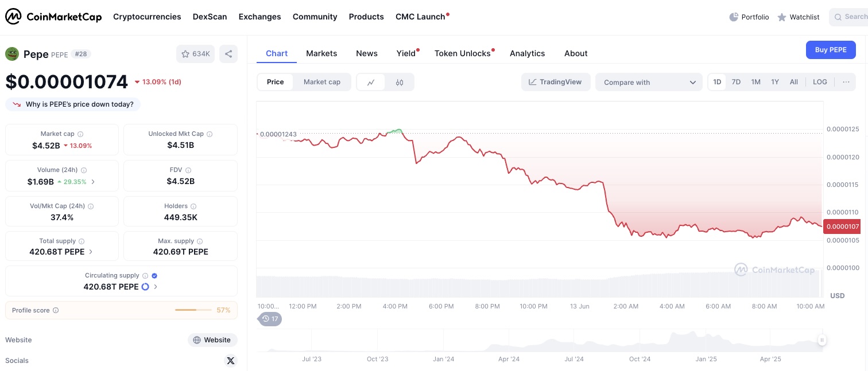Open the Exchanges menu

(x=260, y=17)
